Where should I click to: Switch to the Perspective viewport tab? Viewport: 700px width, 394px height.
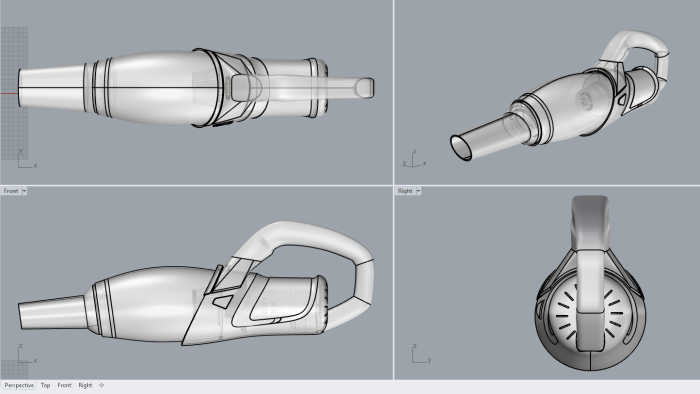click(x=19, y=385)
